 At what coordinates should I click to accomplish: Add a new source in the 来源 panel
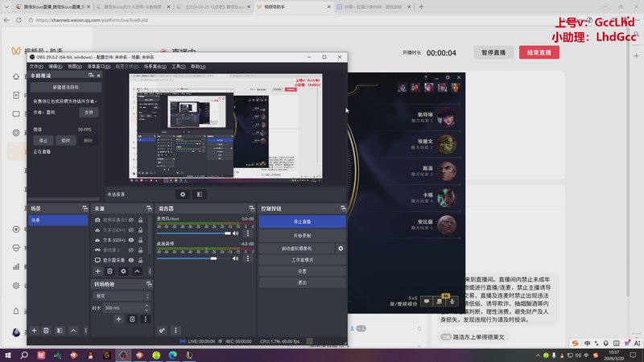point(97,271)
